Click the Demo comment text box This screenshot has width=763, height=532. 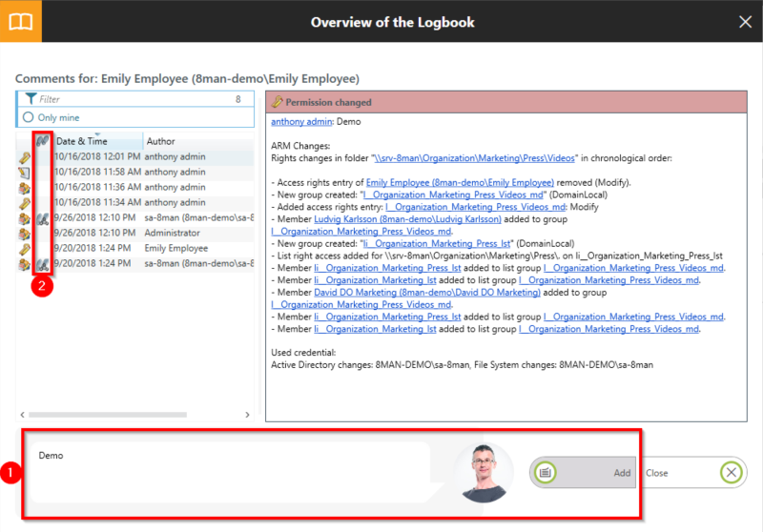229,473
